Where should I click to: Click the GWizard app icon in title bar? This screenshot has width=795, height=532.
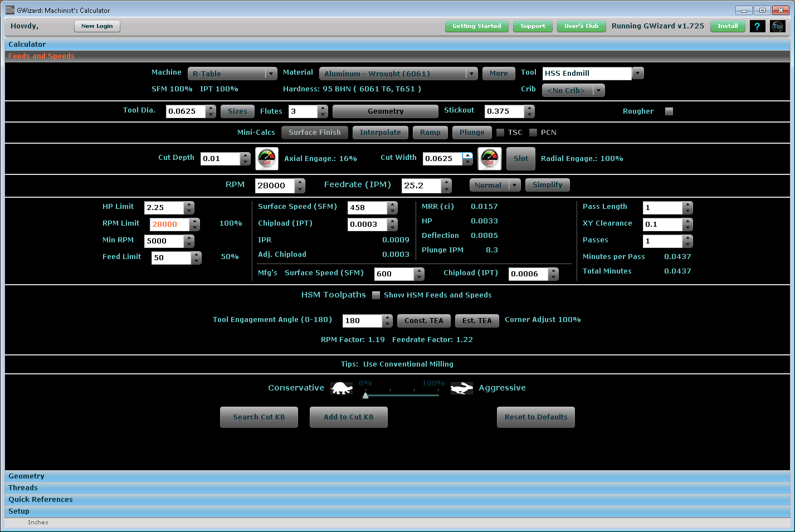(x=9, y=10)
